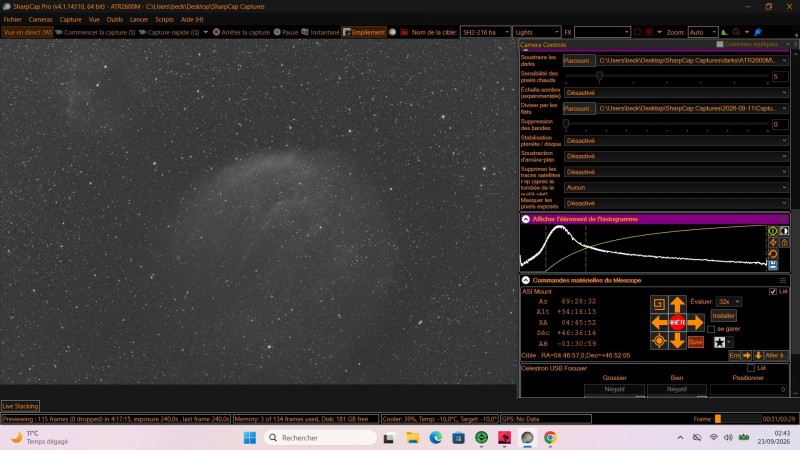Screen dimensions: 800x450
Task: Click the histogram lock icon
Action: tap(784, 242)
